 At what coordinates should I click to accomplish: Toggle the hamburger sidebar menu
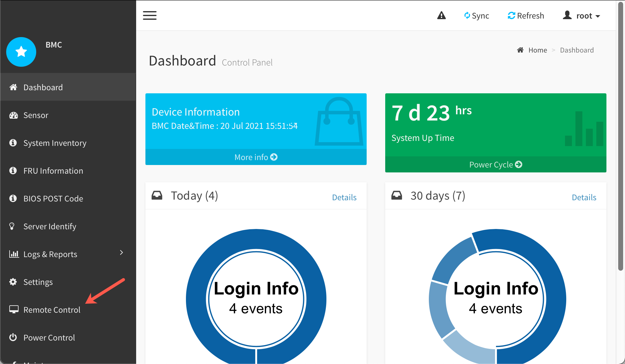tap(150, 15)
